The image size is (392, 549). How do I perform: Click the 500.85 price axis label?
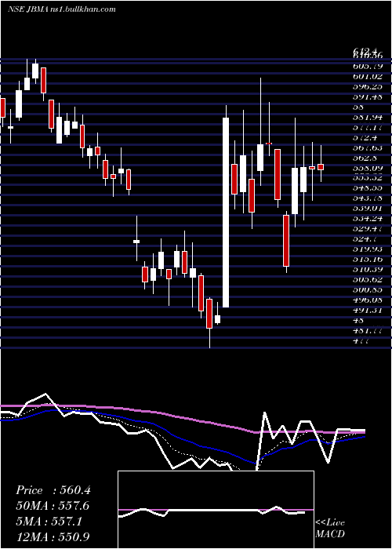point(368,289)
